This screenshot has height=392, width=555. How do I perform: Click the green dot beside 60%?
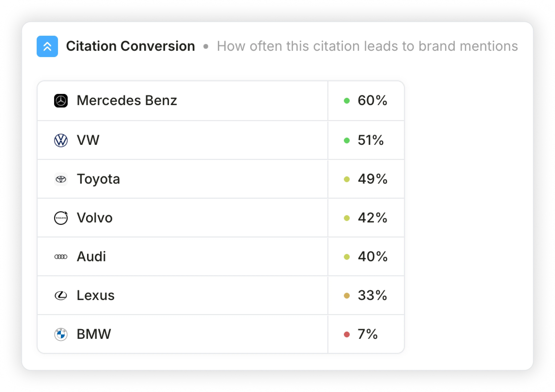(347, 101)
